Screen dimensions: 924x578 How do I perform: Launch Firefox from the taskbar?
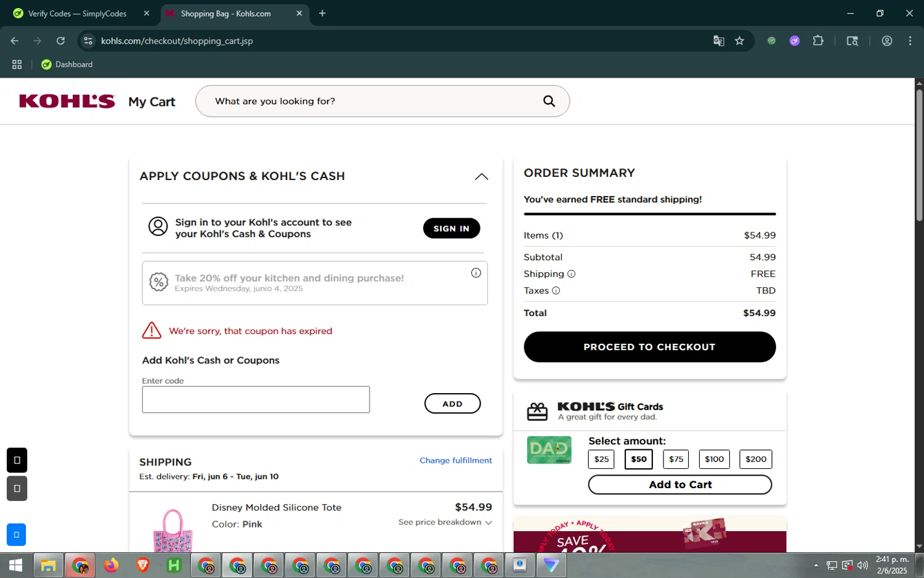point(111,565)
